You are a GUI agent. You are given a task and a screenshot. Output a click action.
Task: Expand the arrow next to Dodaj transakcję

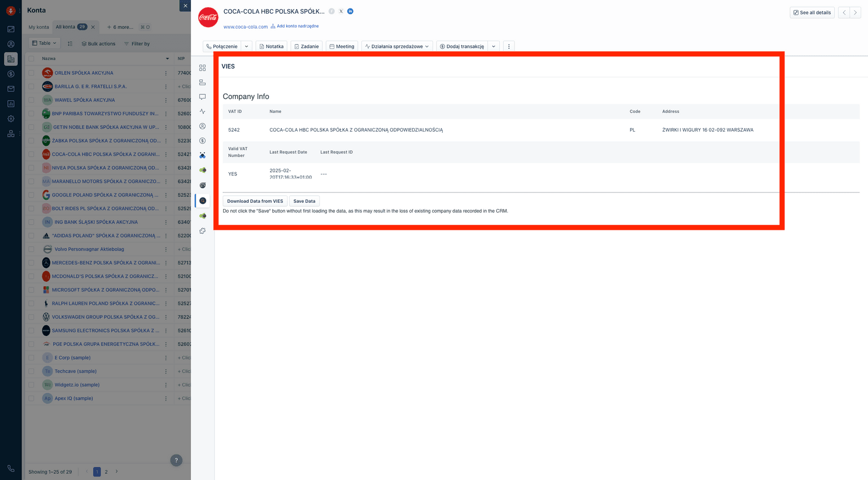[494, 46]
